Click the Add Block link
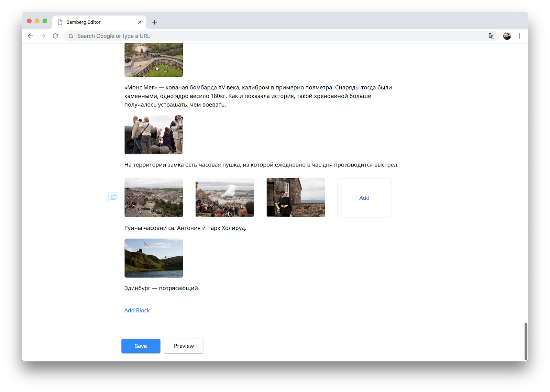The image size is (550, 392). pos(137,310)
